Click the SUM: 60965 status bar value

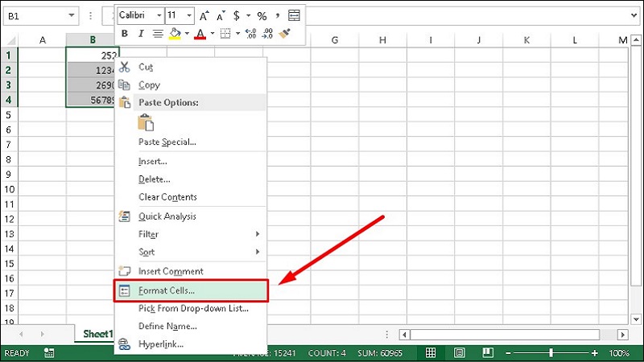(x=380, y=353)
